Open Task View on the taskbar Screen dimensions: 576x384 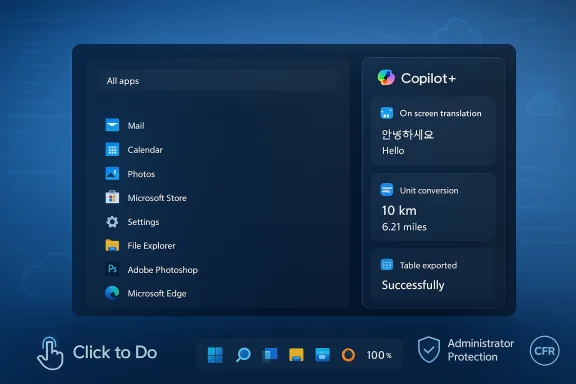click(x=270, y=355)
